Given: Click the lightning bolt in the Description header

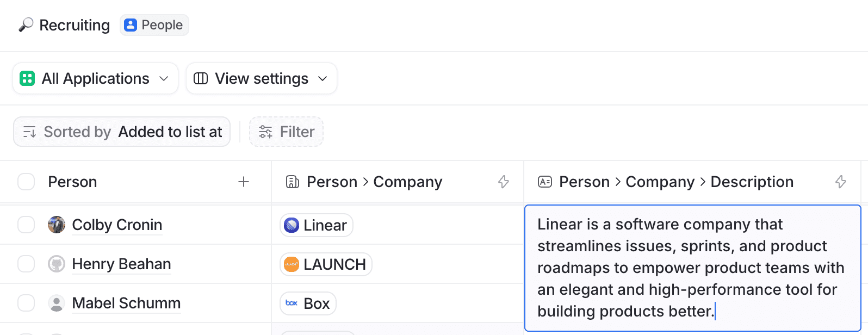Looking at the screenshot, I should [841, 182].
